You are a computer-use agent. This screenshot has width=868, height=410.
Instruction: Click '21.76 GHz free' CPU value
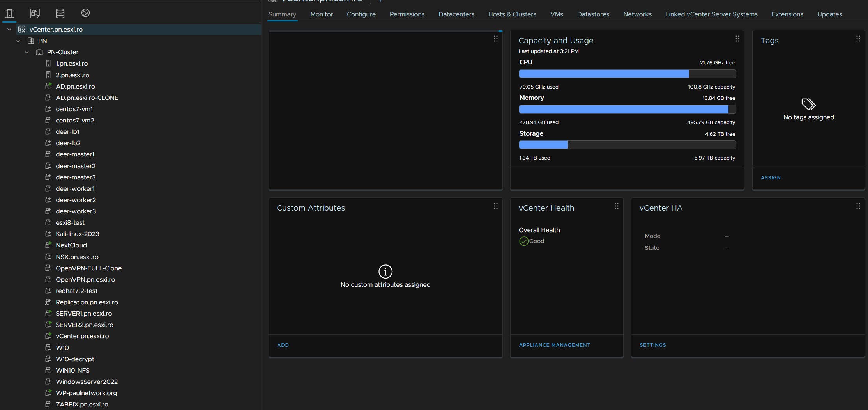pyautogui.click(x=717, y=62)
